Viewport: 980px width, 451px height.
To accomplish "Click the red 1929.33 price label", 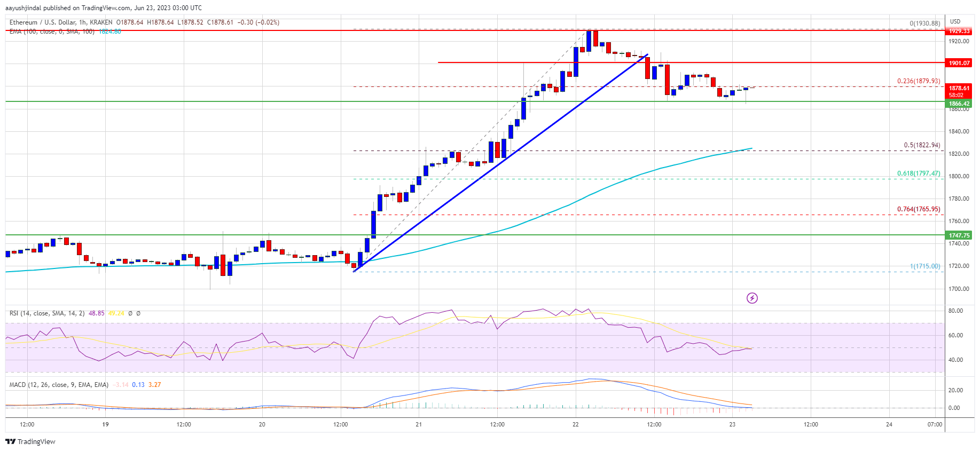I will (x=959, y=31).
